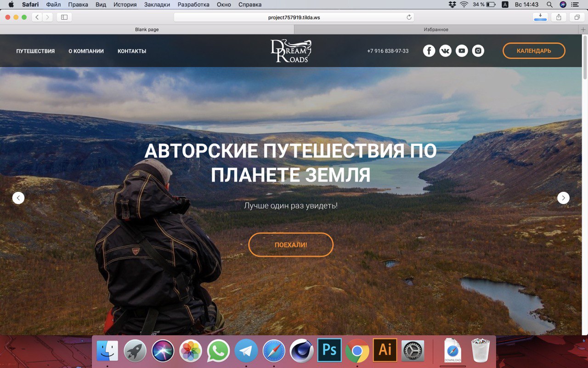
Task: Click subtitle Лучше один раз увидеть!
Action: pos(291,205)
